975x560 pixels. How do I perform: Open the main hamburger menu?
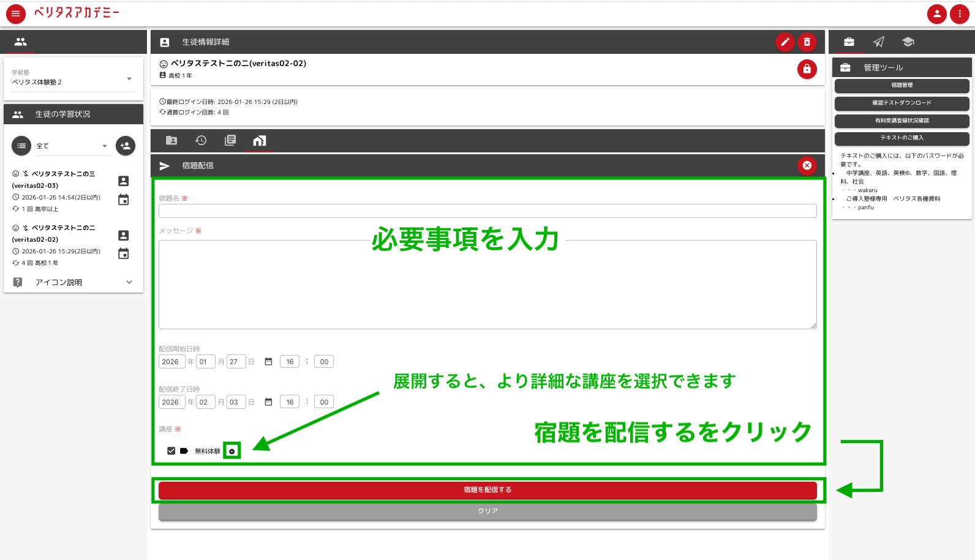point(16,13)
